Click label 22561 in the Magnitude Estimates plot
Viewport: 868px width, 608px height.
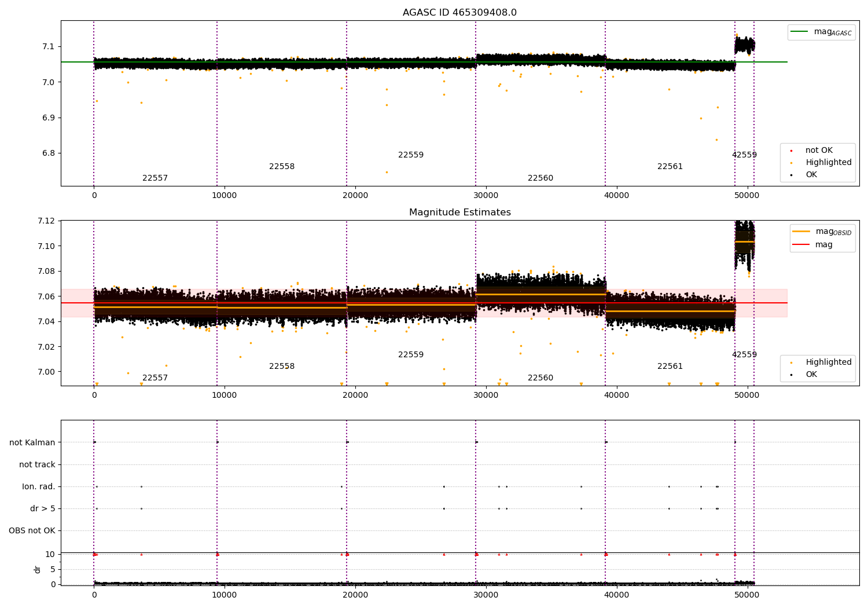(670, 367)
